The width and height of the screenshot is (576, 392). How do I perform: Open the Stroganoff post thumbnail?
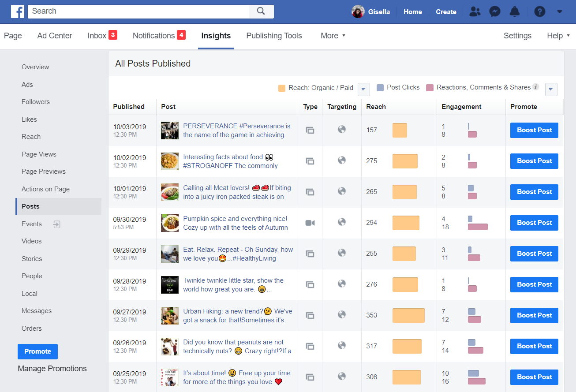[x=170, y=161]
